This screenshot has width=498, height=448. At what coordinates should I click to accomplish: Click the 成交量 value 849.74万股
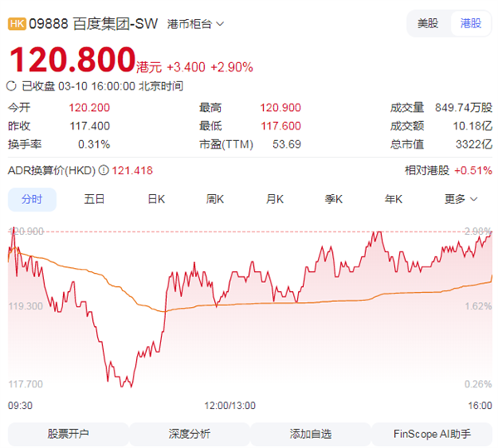point(463,108)
